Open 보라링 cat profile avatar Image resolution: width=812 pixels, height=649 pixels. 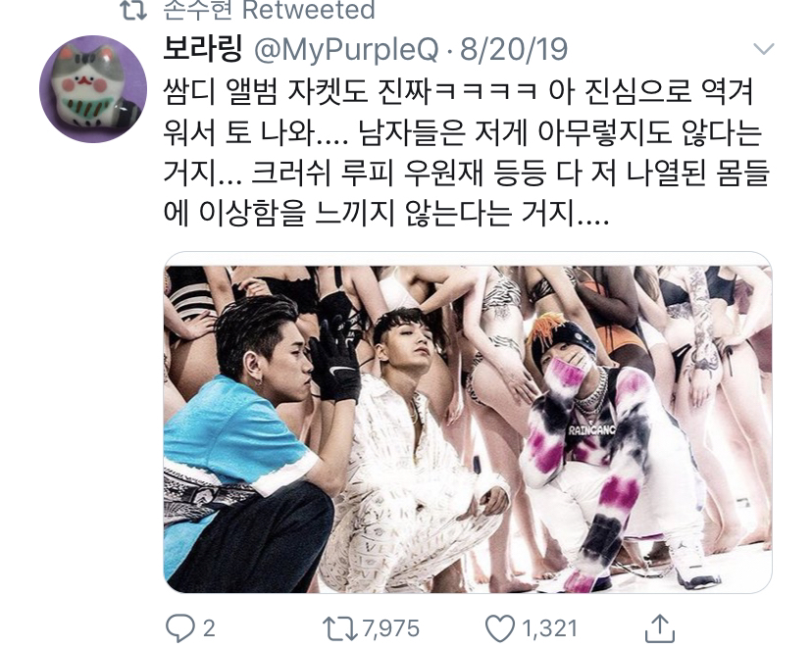click(93, 88)
